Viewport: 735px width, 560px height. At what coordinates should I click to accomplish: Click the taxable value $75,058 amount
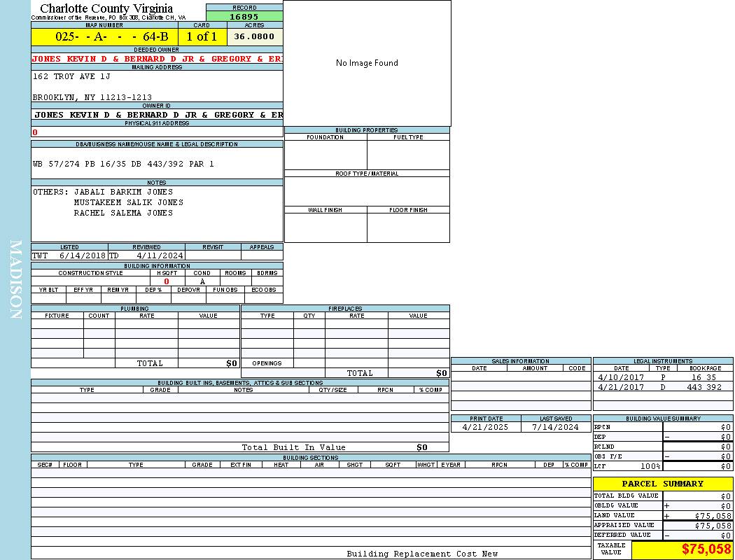[706, 549]
